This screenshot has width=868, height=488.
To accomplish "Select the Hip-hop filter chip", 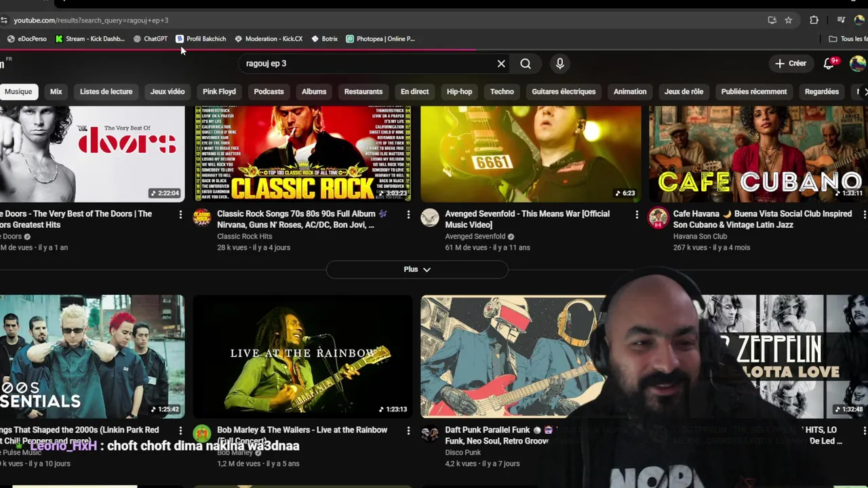I will pos(459,91).
